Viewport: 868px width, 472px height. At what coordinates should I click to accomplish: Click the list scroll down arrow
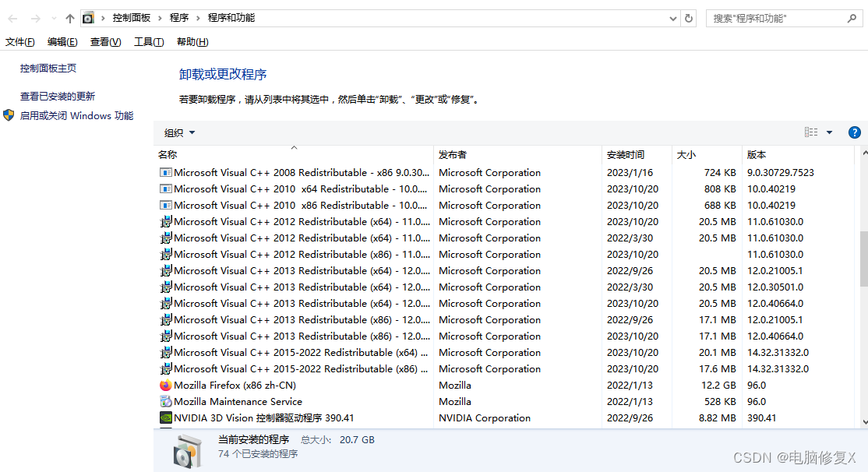(865, 422)
